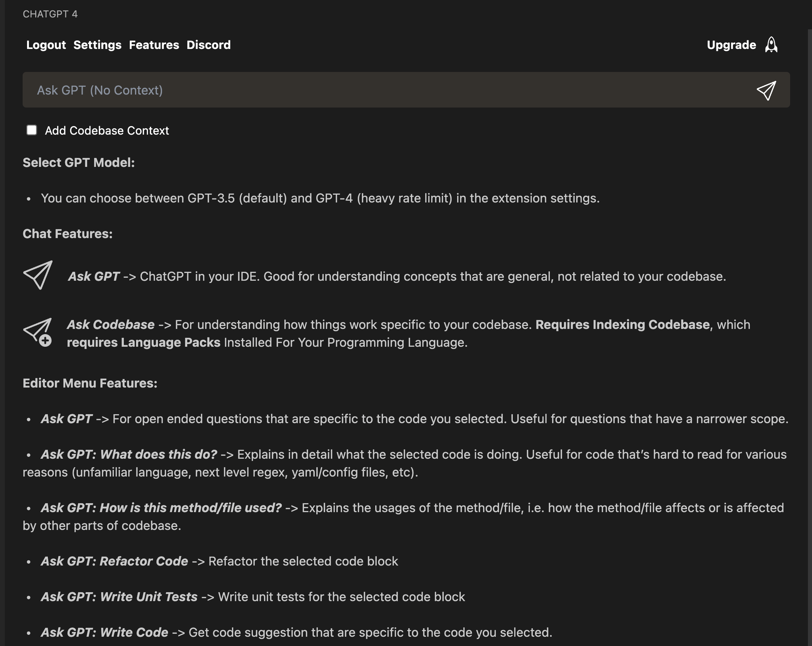The image size is (812, 646).
Task: Click the "Ask GPT: Write Unit Tests" label
Action: tap(119, 597)
